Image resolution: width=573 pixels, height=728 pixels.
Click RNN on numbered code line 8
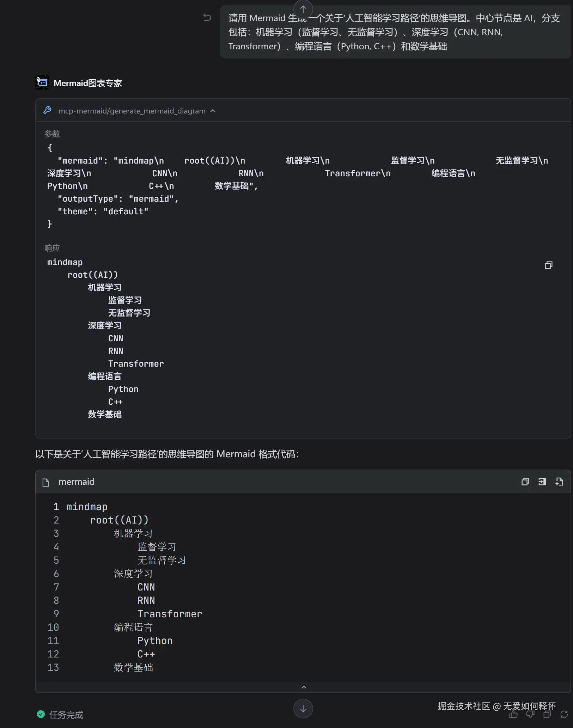click(x=146, y=601)
